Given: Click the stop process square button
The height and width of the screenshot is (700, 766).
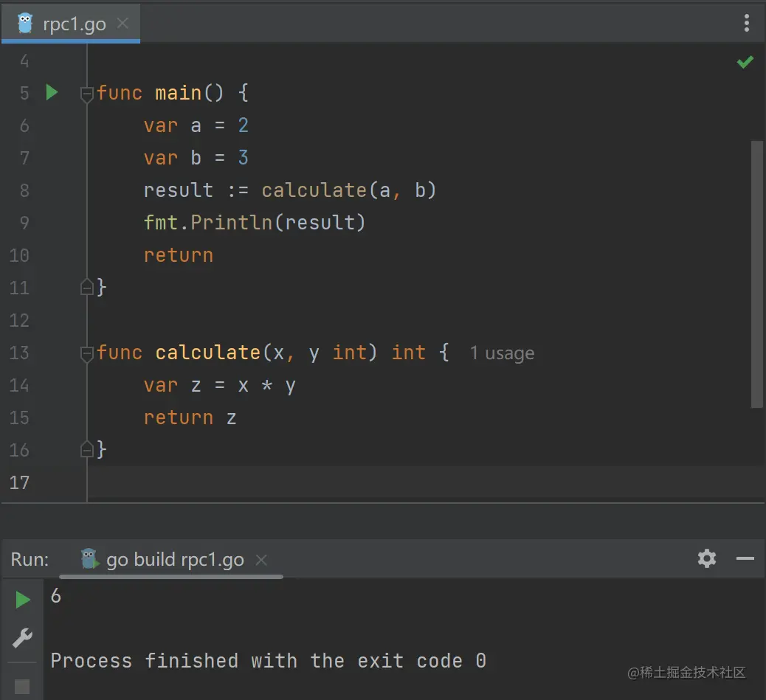Looking at the screenshot, I should [x=22, y=686].
